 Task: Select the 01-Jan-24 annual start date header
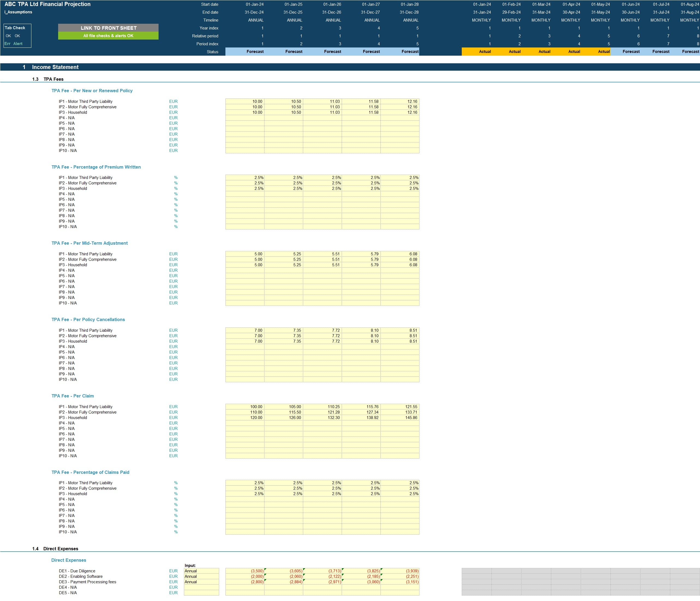click(x=254, y=4)
